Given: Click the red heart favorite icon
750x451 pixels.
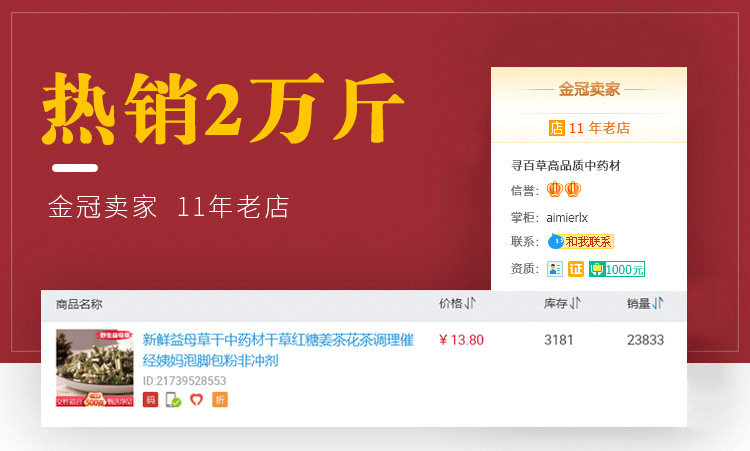Looking at the screenshot, I should coord(197,399).
